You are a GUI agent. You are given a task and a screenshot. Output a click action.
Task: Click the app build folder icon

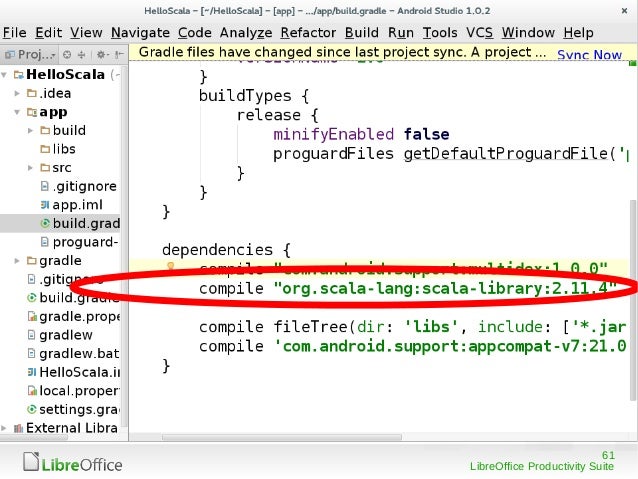(45, 131)
